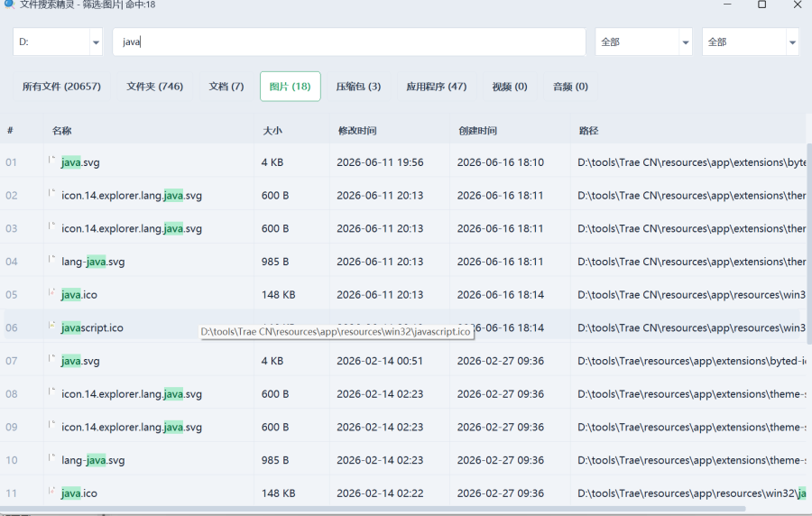Click row number 03
Viewport: 812px width, 516px height.
12,228
